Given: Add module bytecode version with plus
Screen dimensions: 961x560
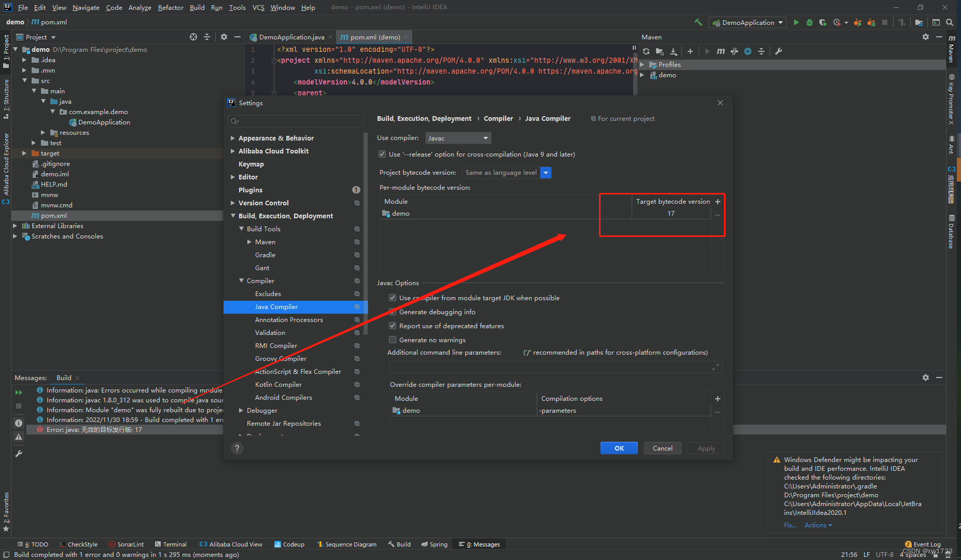Looking at the screenshot, I should [x=718, y=202].
